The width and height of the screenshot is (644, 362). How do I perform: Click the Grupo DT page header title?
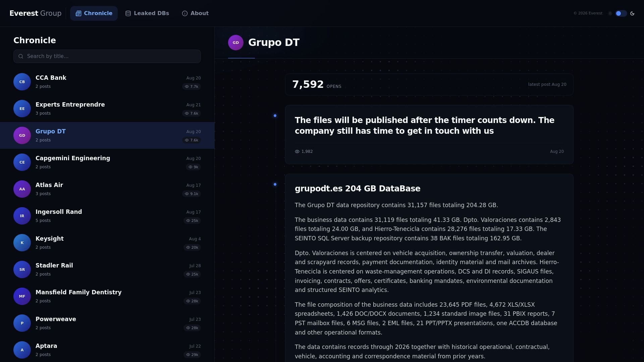coord(274,43)
